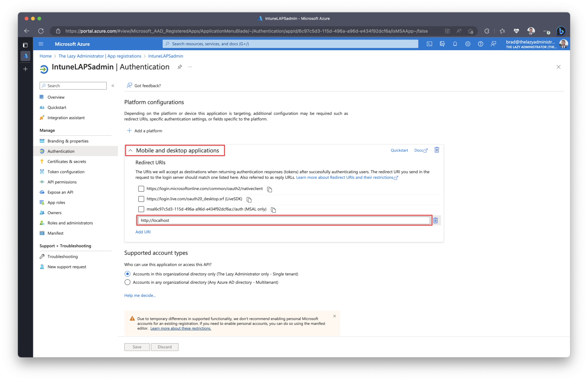Open Certificates & secrets
Screen dimensions: 588x381
point(67,161)
